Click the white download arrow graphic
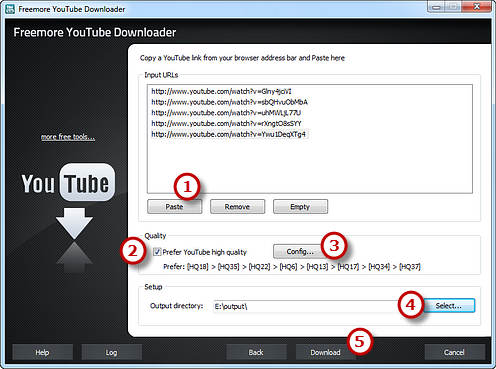 pos(74,223)
